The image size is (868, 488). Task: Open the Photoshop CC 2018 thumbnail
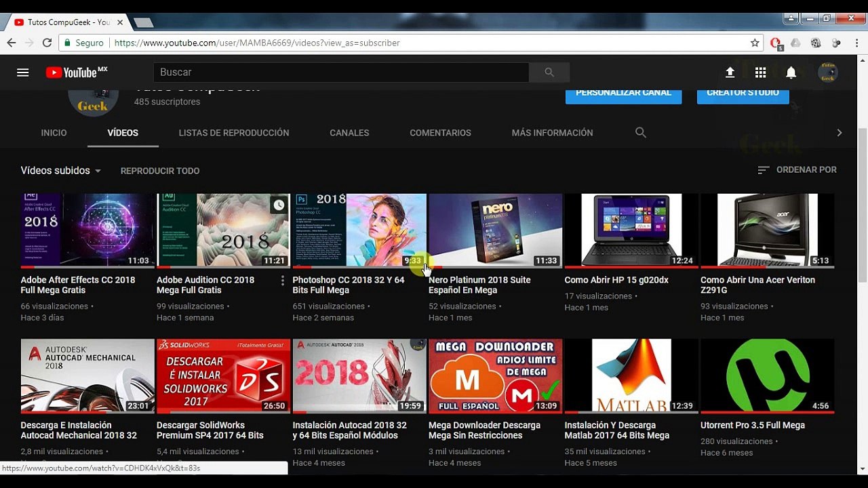pos(359,230)
